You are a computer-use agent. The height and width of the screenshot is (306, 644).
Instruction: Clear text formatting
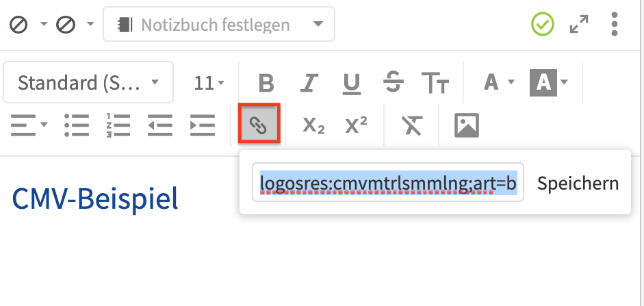(x=412, y=125)
